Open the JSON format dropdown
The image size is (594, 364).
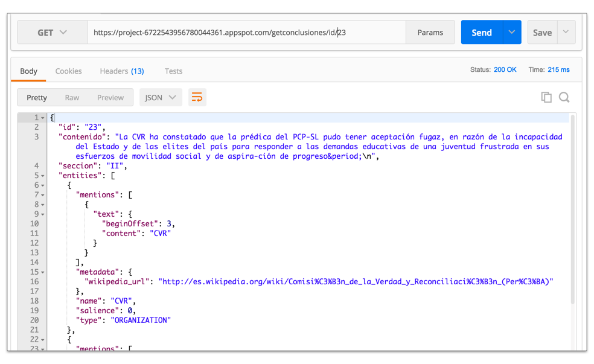point(161,97)
